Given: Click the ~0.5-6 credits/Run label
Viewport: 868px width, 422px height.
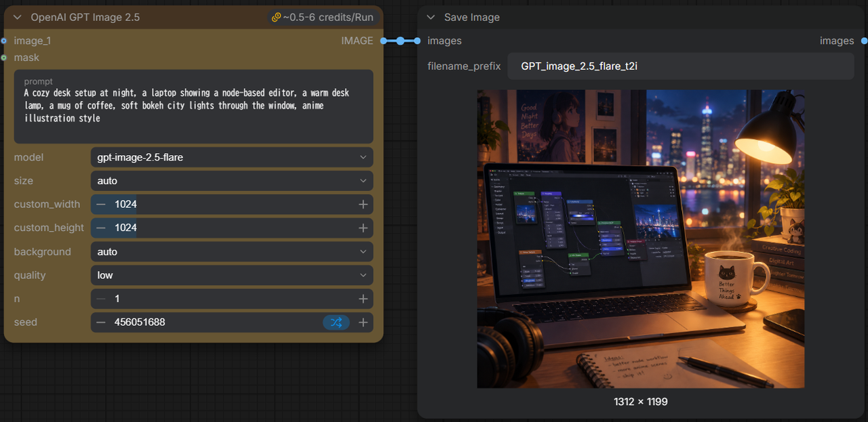Looking at the screenshot, I should coord(328,18).
